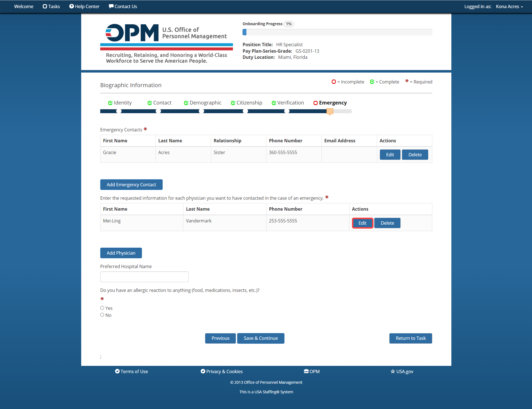The width and height of the screenshot is (532, 409).
Task: Click the Complete legend green icon
Action: tap(372, 82)
